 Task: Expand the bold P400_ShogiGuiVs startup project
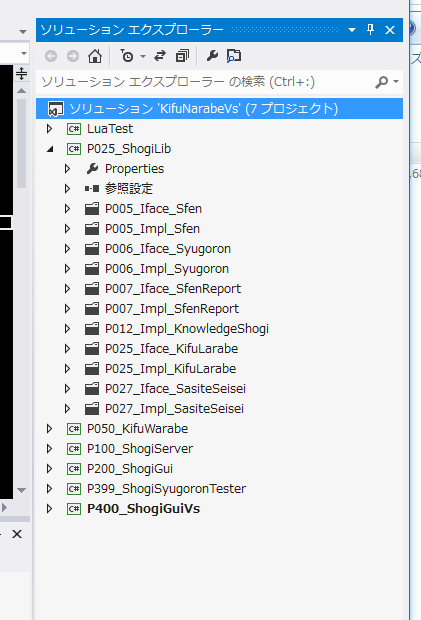49,508
